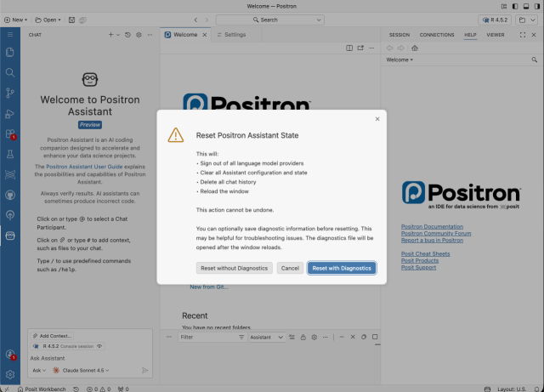Go forward with the navigation arrow

pos(207,20)
